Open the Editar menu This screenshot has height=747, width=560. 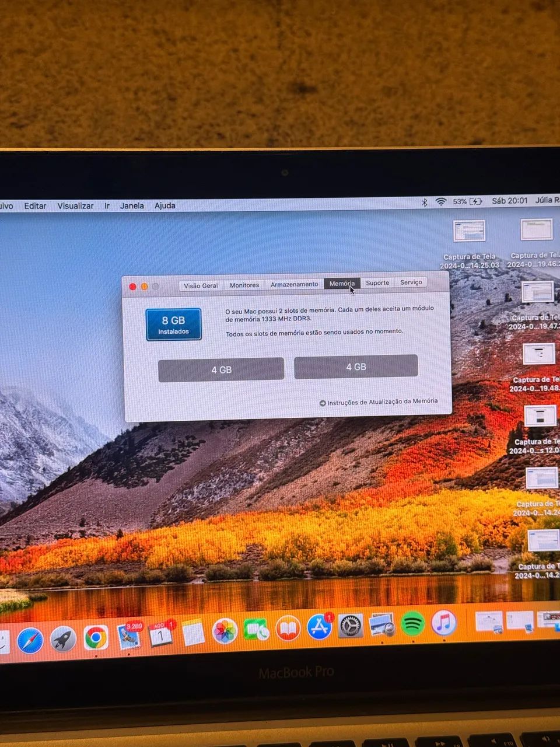click(35, 206)
